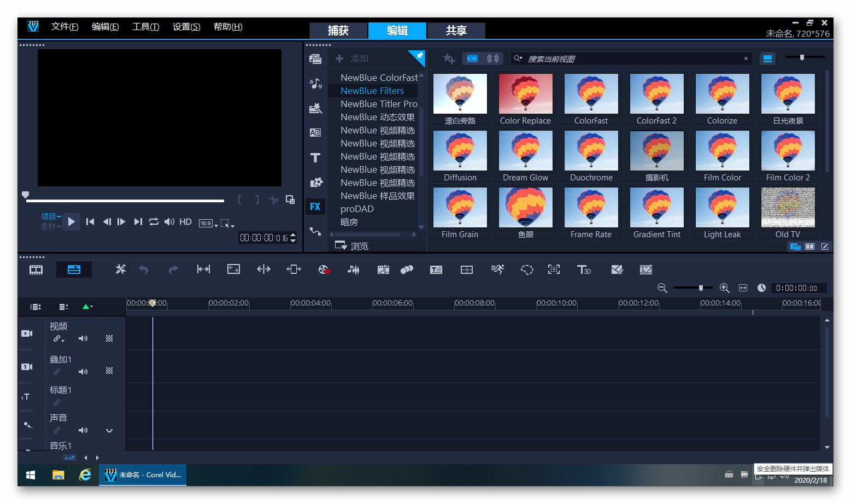Viewport: 851px width, 504px height.
Task: Play the project in preview
Action: pos(71,221)
